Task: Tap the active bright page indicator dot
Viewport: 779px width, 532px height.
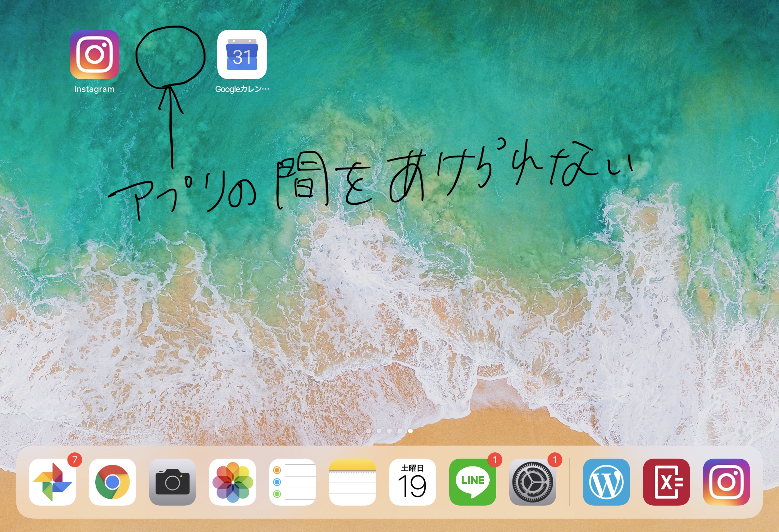Action: [410, 431]
